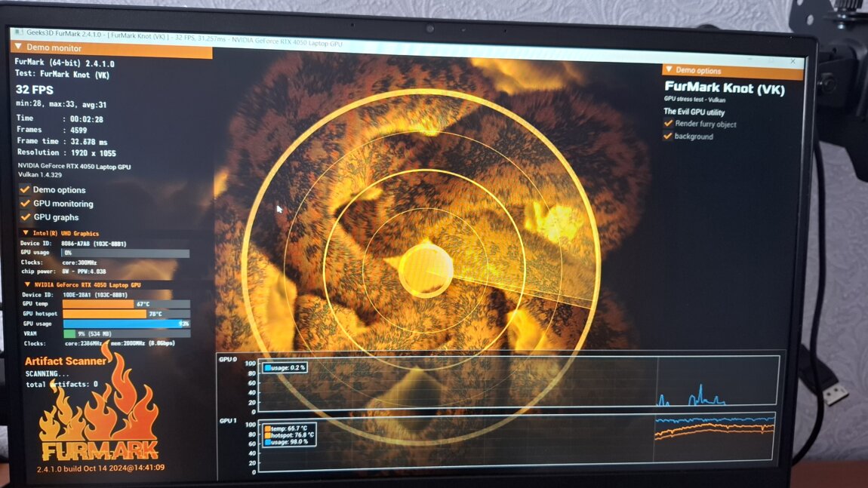
Task: Click the blue usage legend swatch in GPU 0 graph
Action: (x=267, y=367)
